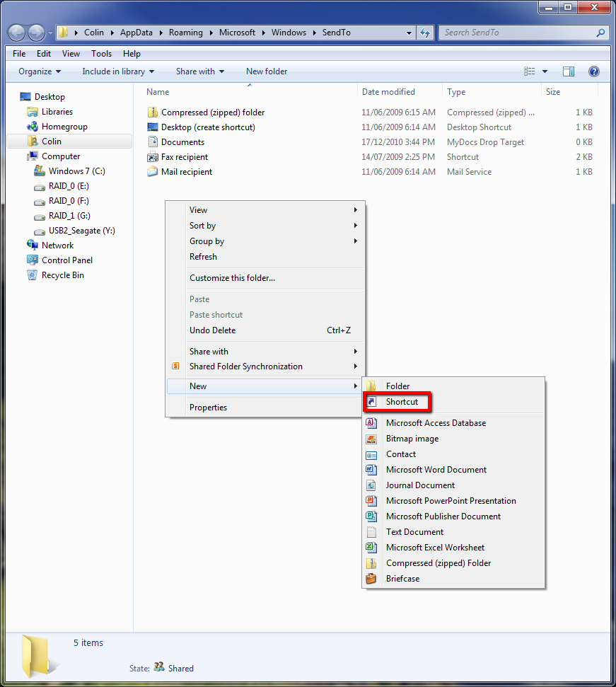Show the preview pane icon

569,71
